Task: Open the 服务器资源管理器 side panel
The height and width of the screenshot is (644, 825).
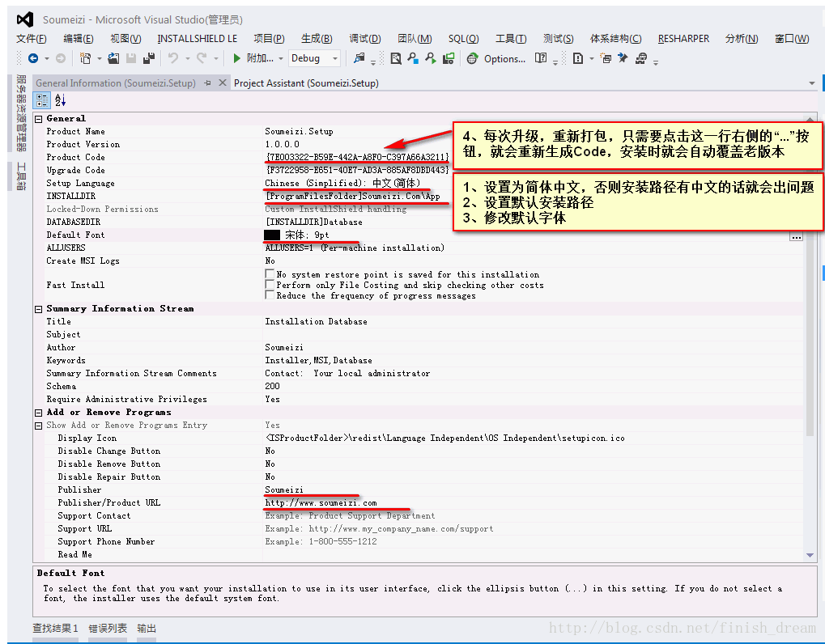Action: point(21,112)
